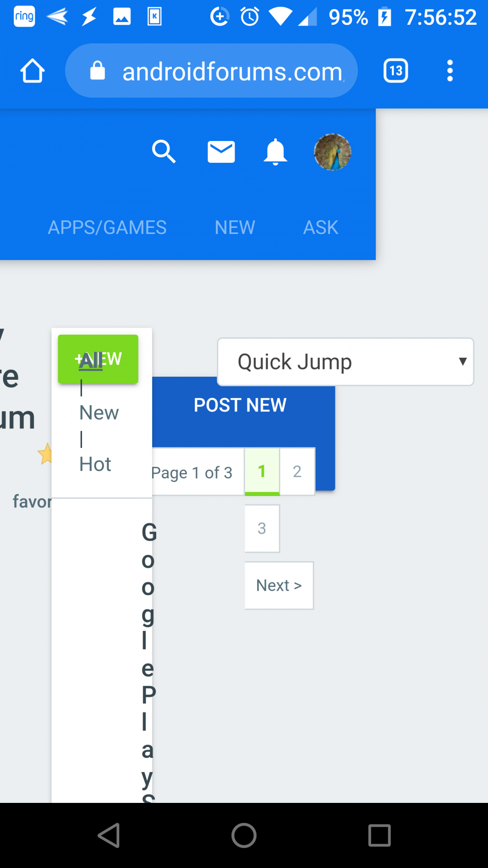The height and width of the screenshot is (868, 488).
Task: Open the notifications bell
Action: [275, 152]
